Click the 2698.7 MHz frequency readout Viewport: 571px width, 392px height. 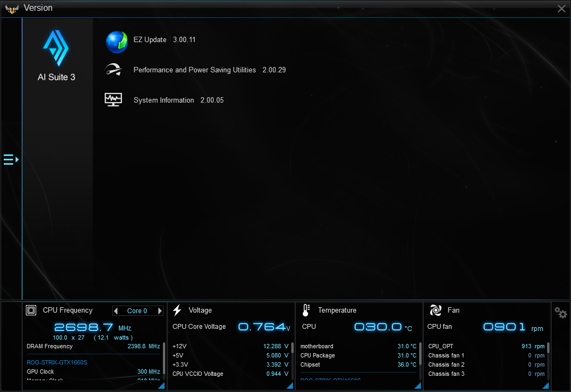click(x=93, y=328)
